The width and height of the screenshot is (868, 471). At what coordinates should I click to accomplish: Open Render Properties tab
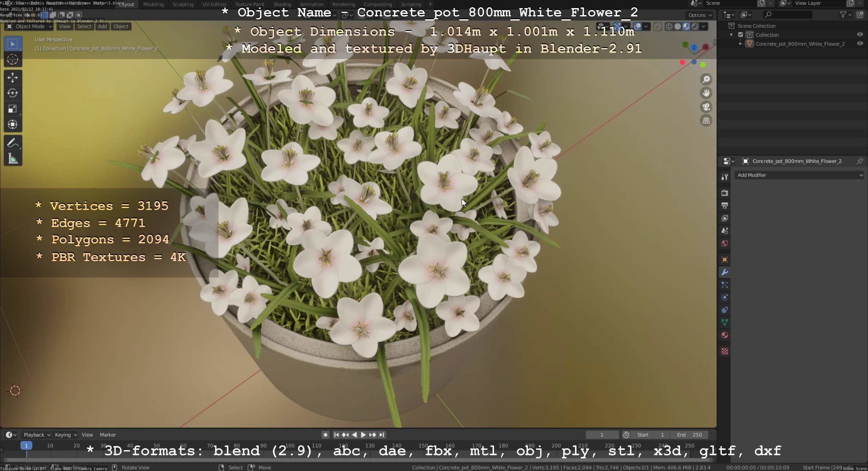(x=725, y=193)
